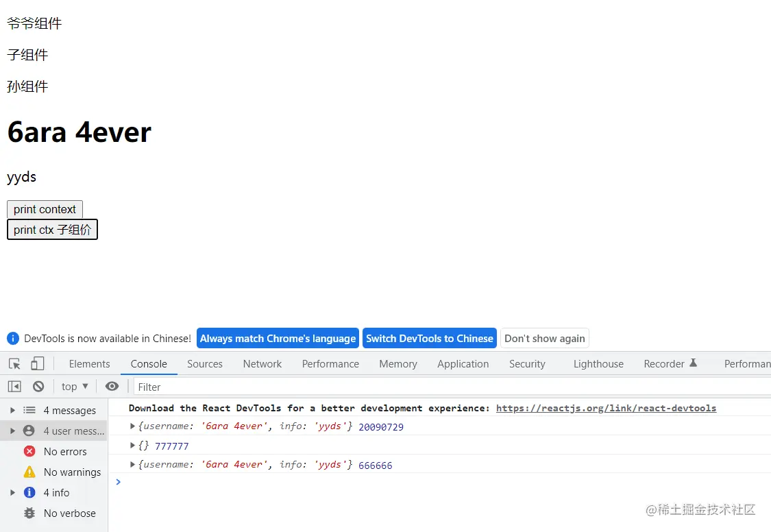Click the print context button
The image size is (771, 532).
click(45, 209)
